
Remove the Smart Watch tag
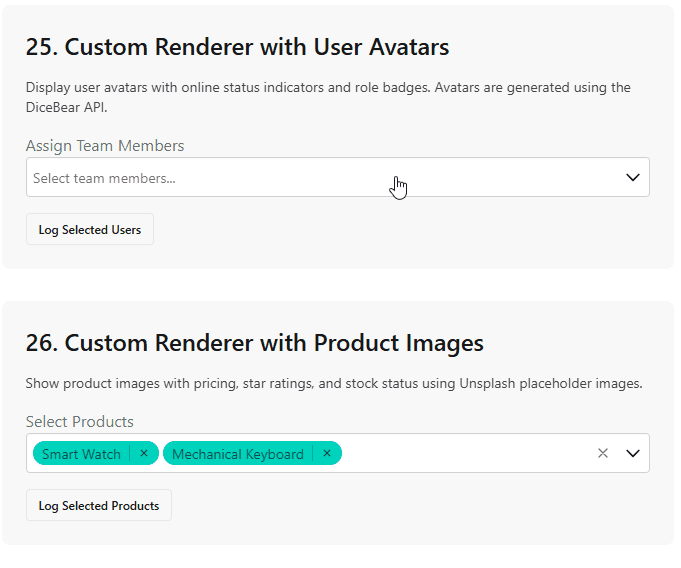pyautogui.click(x=144, y=453)
